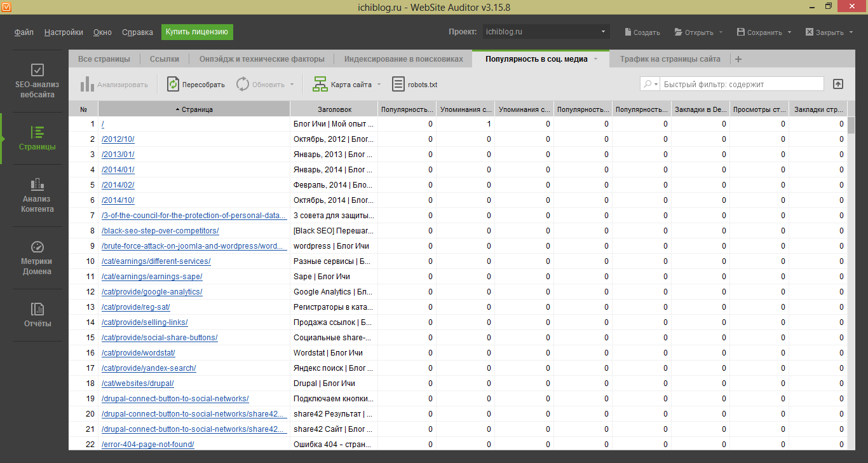Open the Метрики Домена sidebar section

pos(37,258)
